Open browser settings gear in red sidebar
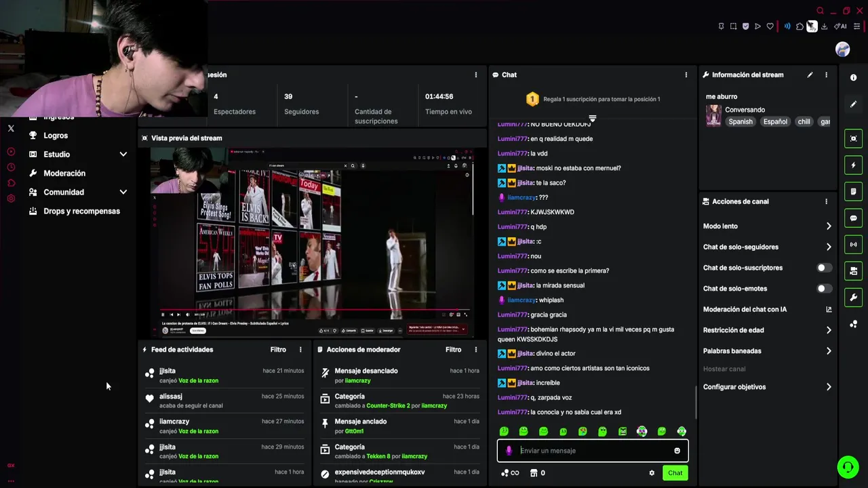Screen dimensions: 868x488 click(11, 199)
